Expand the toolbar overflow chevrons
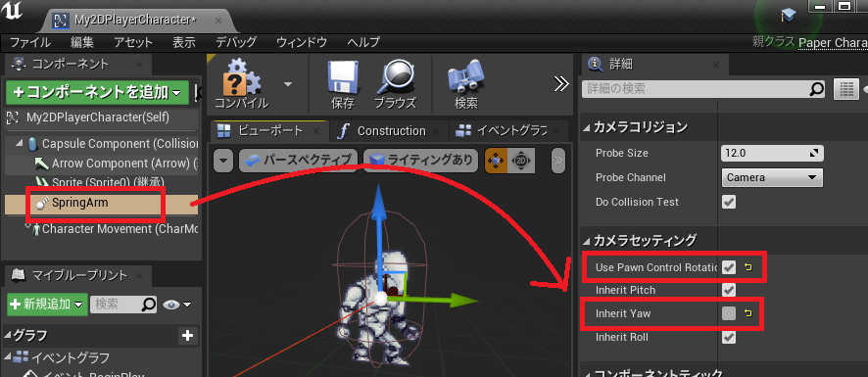This screenshot has width=868, height=377. pos(561,84)
